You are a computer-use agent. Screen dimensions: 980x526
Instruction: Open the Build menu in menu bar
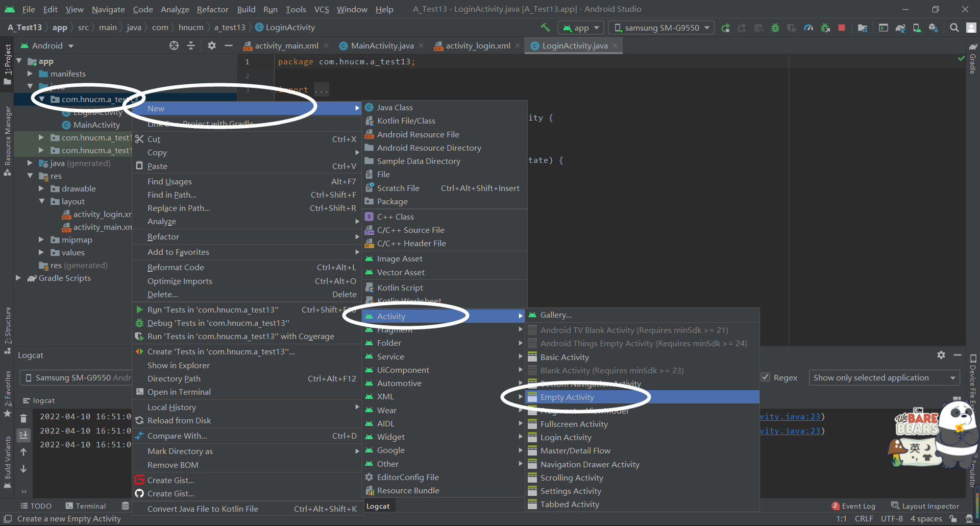(x=246, y=9)
